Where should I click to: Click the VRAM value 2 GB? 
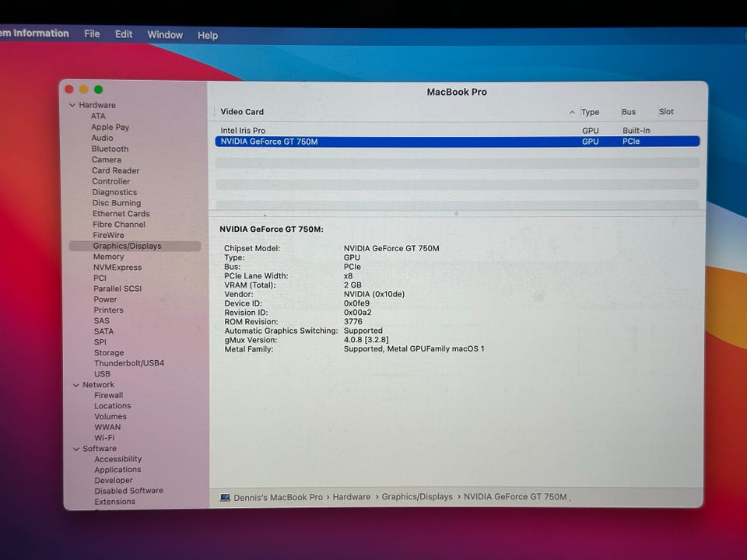click(x=352, y=285)
